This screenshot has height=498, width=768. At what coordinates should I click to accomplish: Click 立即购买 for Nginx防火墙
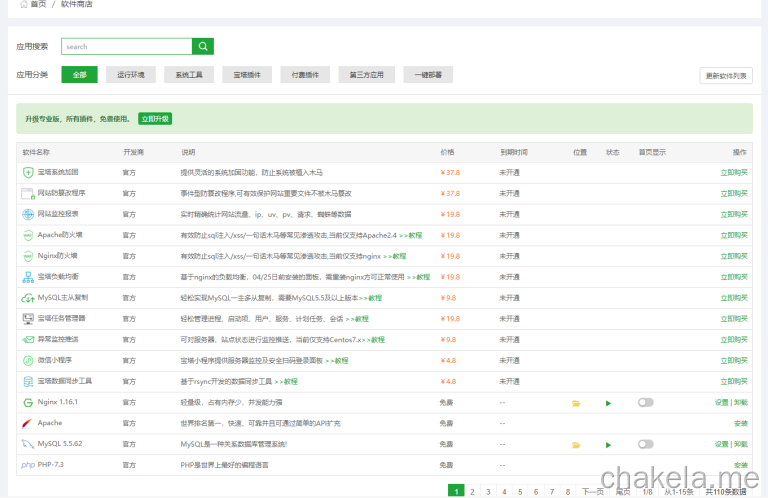[734, 256]
